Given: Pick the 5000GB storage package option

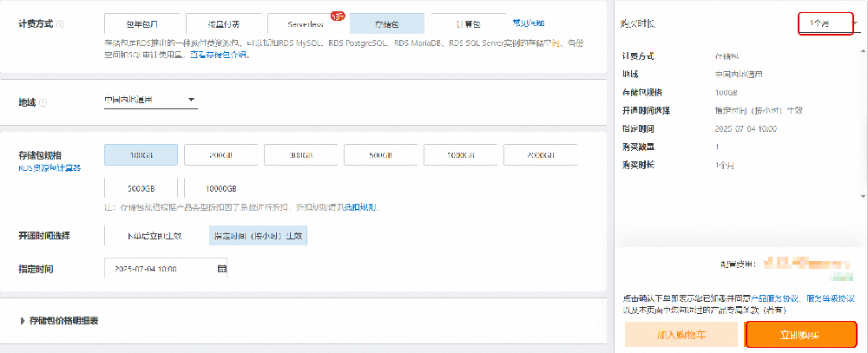Looking at the screenshot, I should click(140, 188).
